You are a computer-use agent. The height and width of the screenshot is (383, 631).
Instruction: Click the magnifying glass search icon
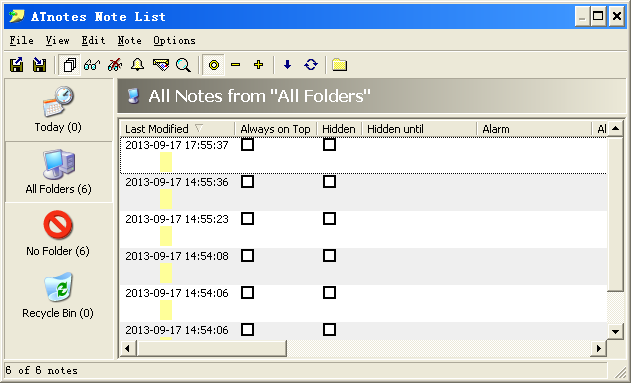(x=183, y=65)
